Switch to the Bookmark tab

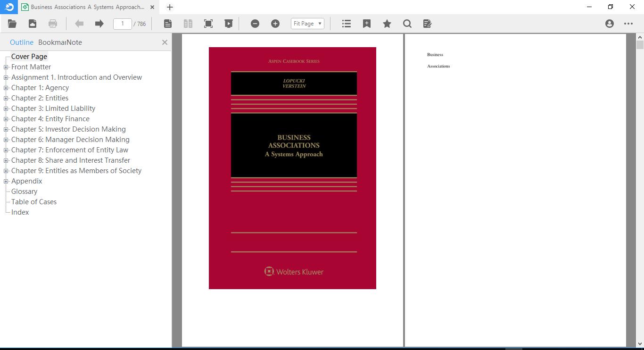[x=52, y=42]
